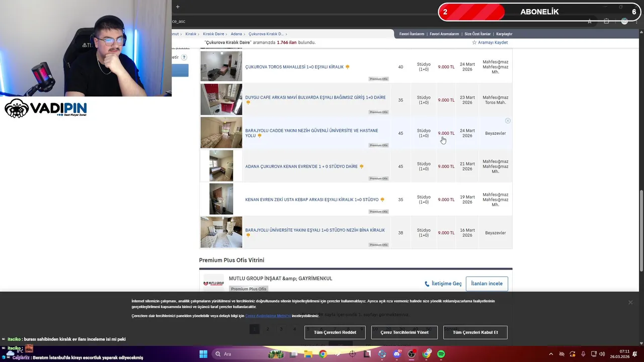Click İlanları İncele button
This screenshot has width=644, height=362.
tap(487, 284)
